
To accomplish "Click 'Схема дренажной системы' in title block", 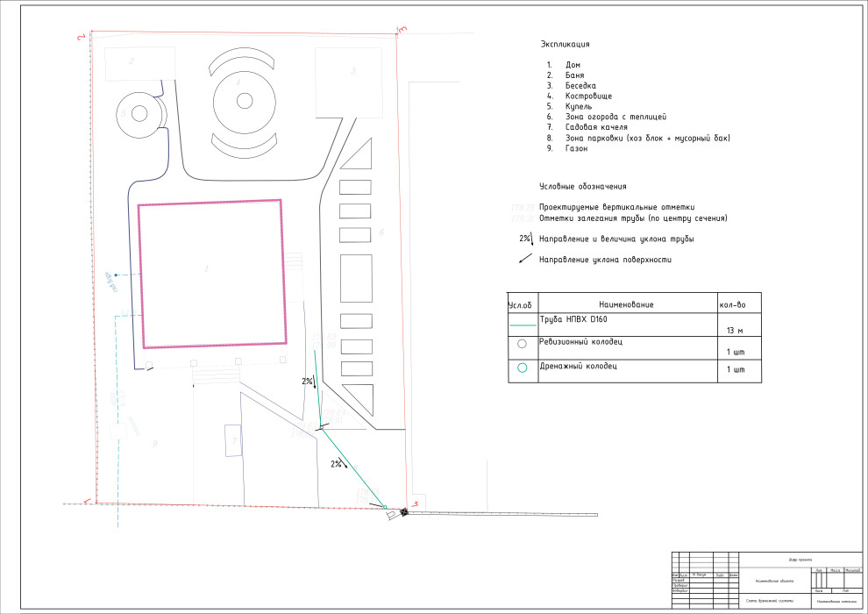I will tap(769, 601).
